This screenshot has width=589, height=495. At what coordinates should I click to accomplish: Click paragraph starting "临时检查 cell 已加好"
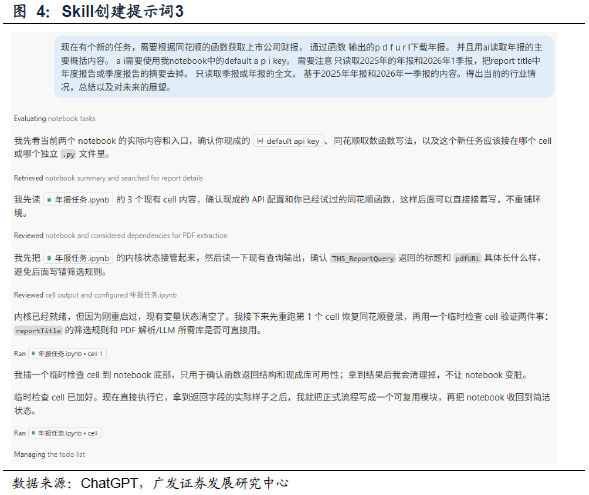pyautogui.click(x=282, y=404)
